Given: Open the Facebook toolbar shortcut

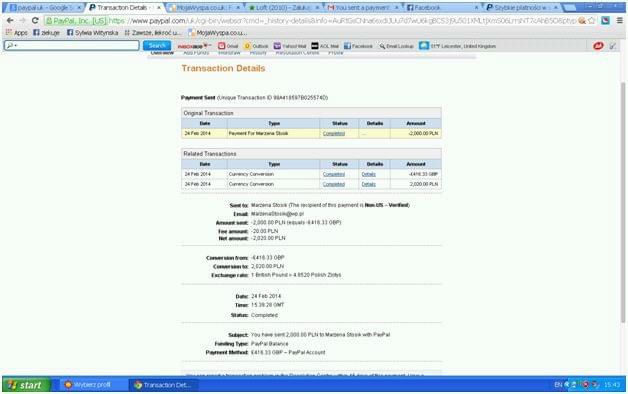Looking at the screenshot, I should 358,46.
